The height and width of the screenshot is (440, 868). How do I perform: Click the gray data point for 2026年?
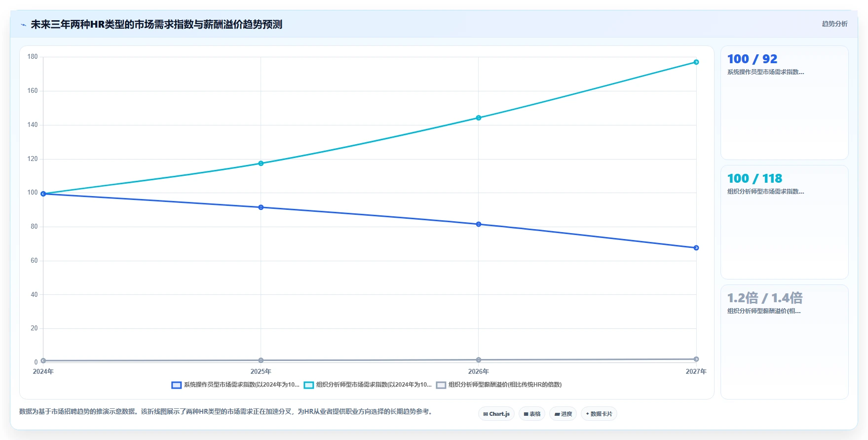tap(479, 360)
